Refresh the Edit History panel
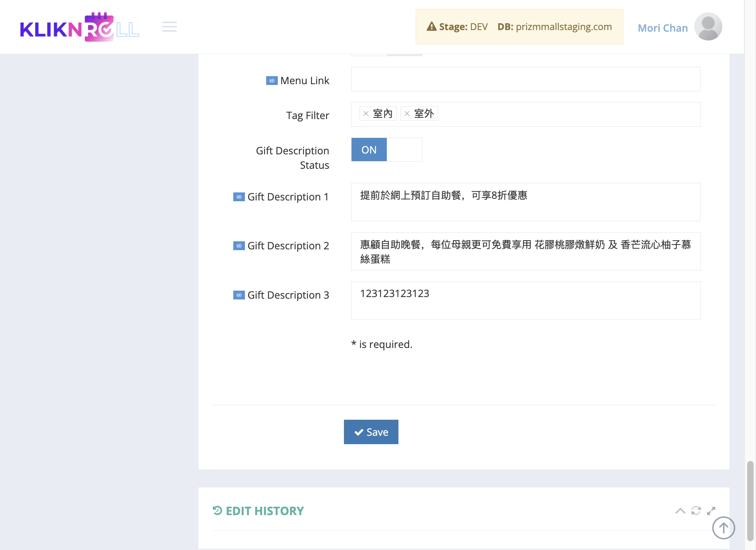Image resolution: width=756 pixels, height=550 pixels. 696,511
